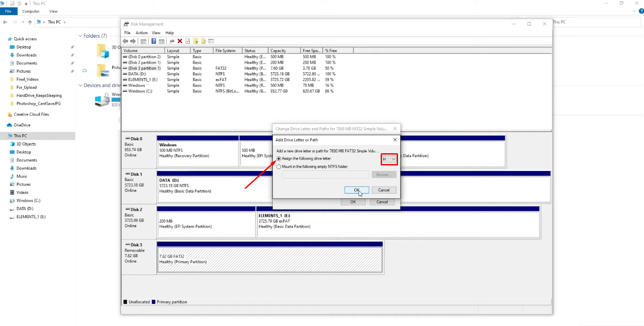Click the Show/Hide Console Tree icon

pos(143,41)
